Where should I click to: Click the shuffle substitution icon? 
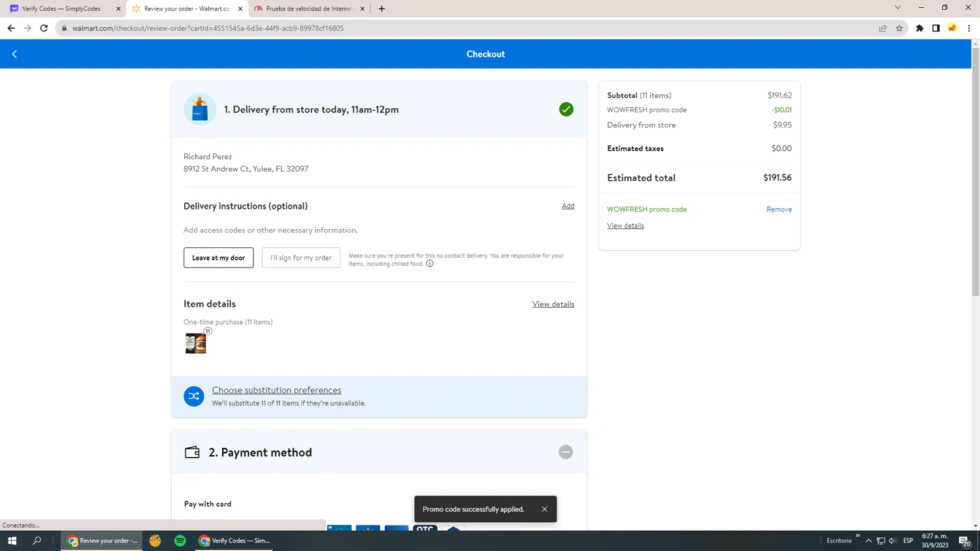point(194,396)
